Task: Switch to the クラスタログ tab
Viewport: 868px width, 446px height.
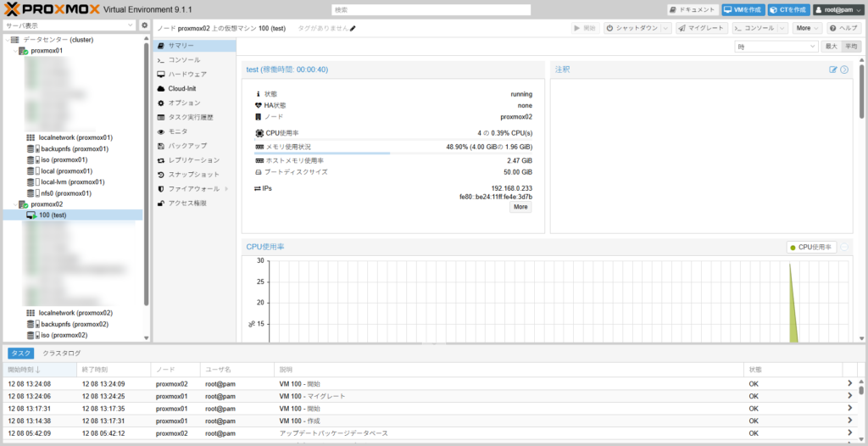Action: 62,353
